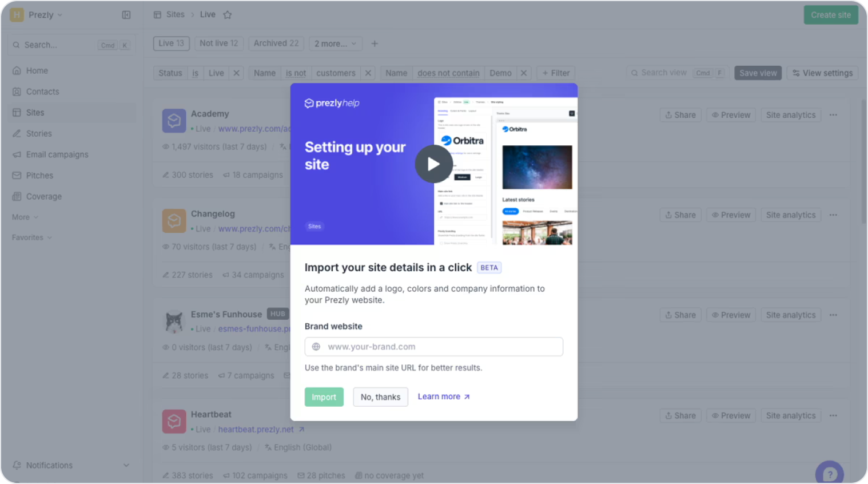Viewport: 868px width, 484px height.
Task: Click the Heartbeat site logo icon
Action: click(x=174, y=422)
